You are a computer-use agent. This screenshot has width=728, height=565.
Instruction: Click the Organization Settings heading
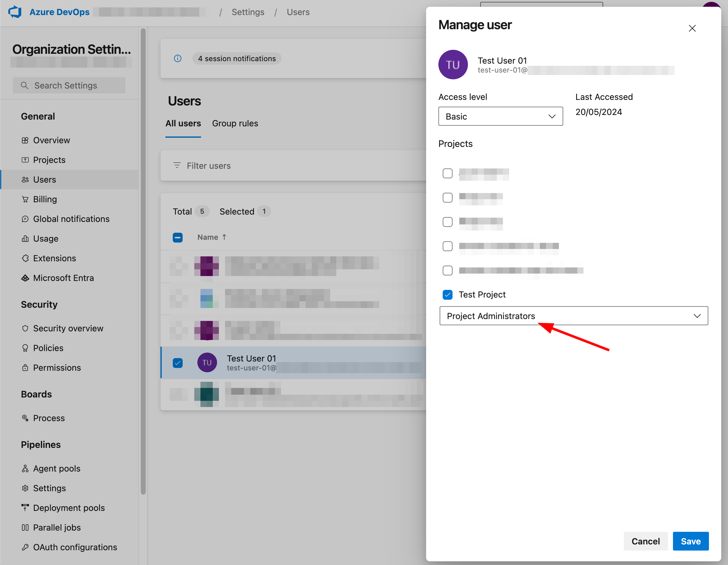pyautogui.click(x=72, y=49)
